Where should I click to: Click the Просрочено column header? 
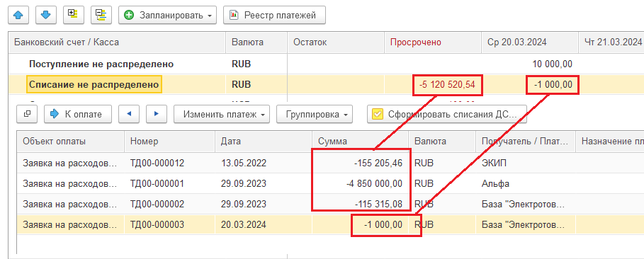[432, 42]
